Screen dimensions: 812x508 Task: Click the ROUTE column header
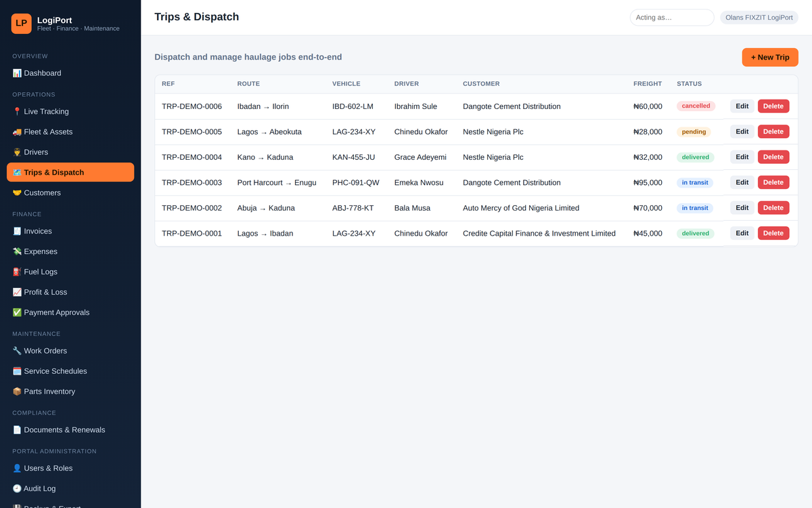point(248,84)
